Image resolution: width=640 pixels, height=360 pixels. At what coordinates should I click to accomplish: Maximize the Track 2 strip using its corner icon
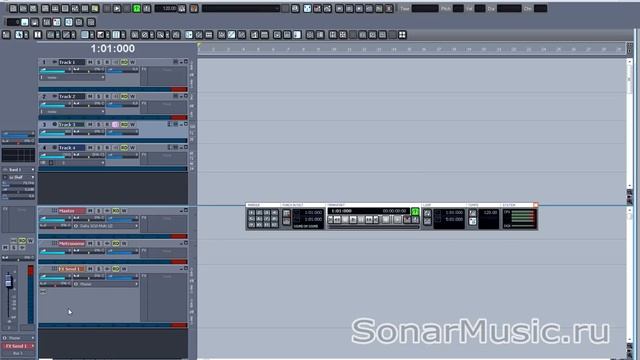[186, 96]
